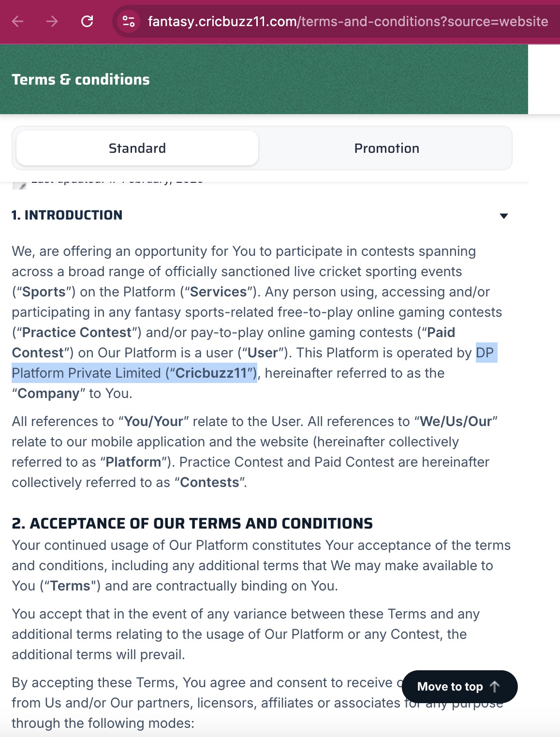Go back using the browser back arrow
This screenshot has height=737, width=560.
(x=17, y=21)
